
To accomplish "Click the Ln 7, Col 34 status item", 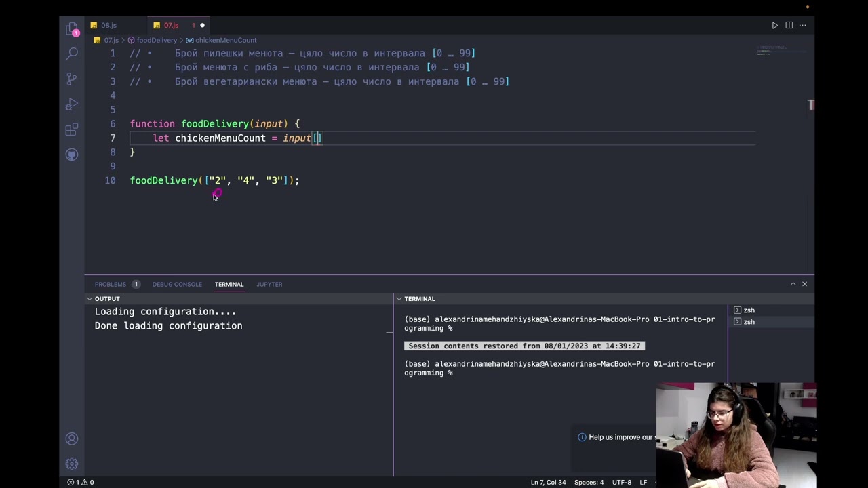I will [x=548, y=483].
